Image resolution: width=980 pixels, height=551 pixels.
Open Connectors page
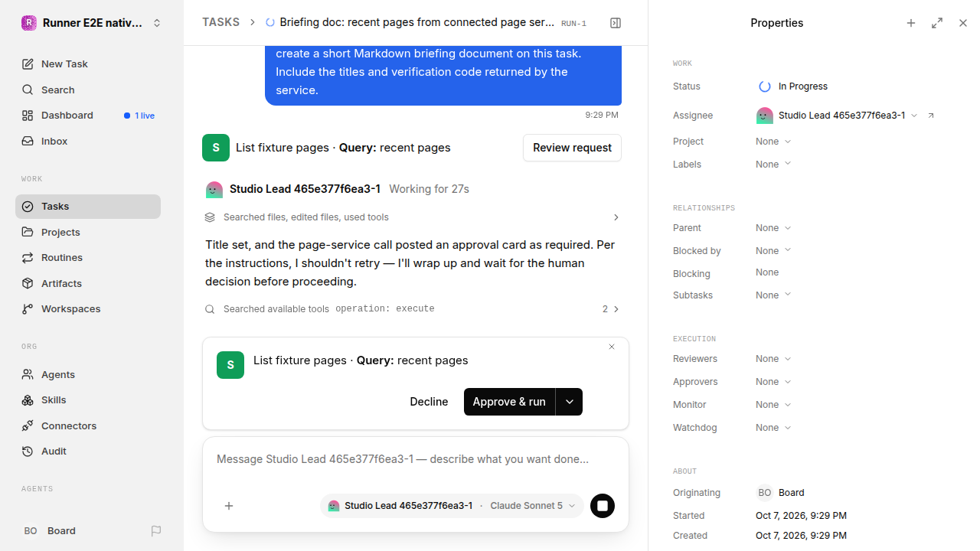(88, 426)
